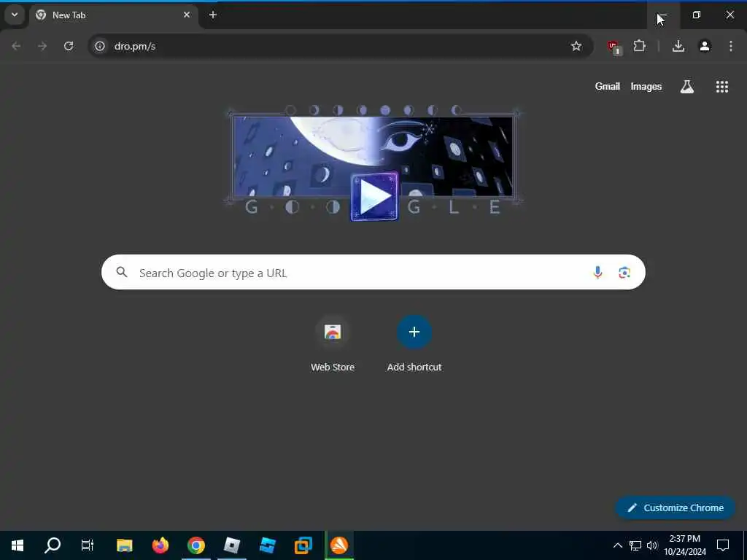
Task: Open the volume icon in system tray
Action: (651, 545)
